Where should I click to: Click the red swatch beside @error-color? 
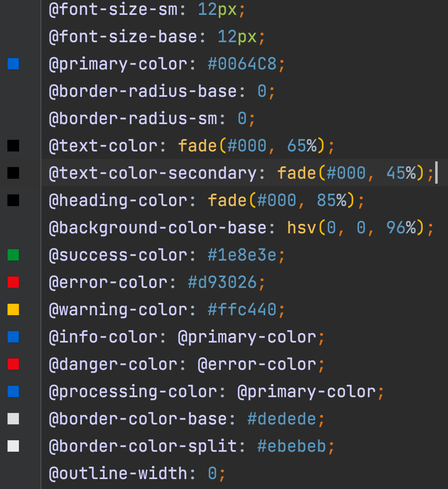click(13, 282)
